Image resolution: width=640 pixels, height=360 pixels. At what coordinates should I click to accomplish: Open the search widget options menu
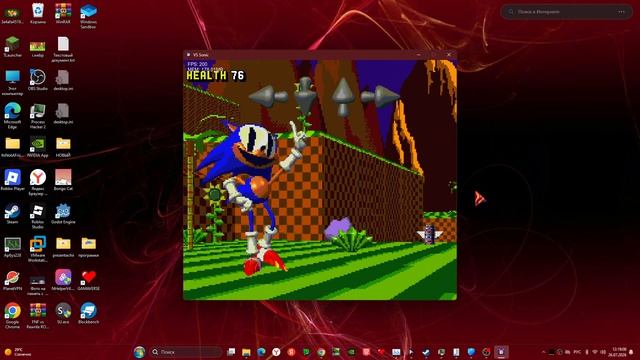tap(622, 12)
